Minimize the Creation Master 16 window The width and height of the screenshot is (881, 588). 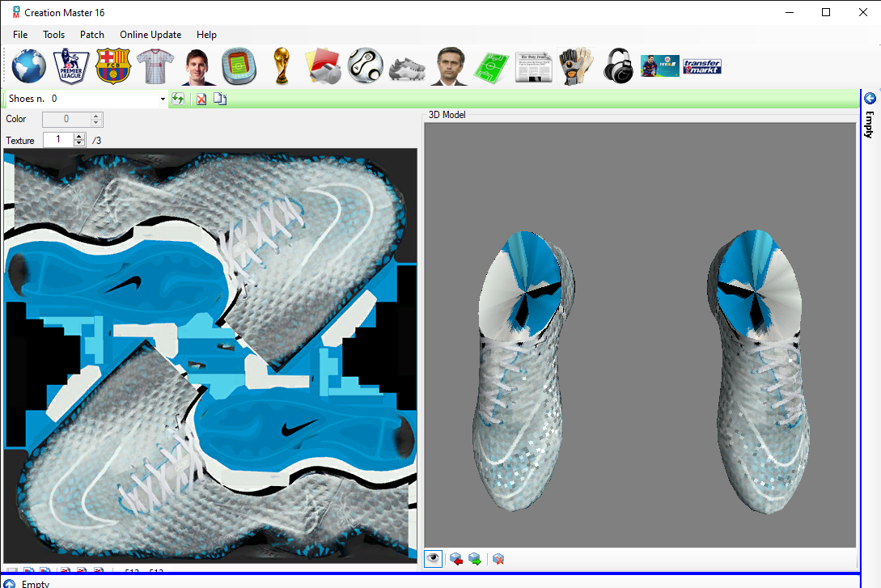790,12
